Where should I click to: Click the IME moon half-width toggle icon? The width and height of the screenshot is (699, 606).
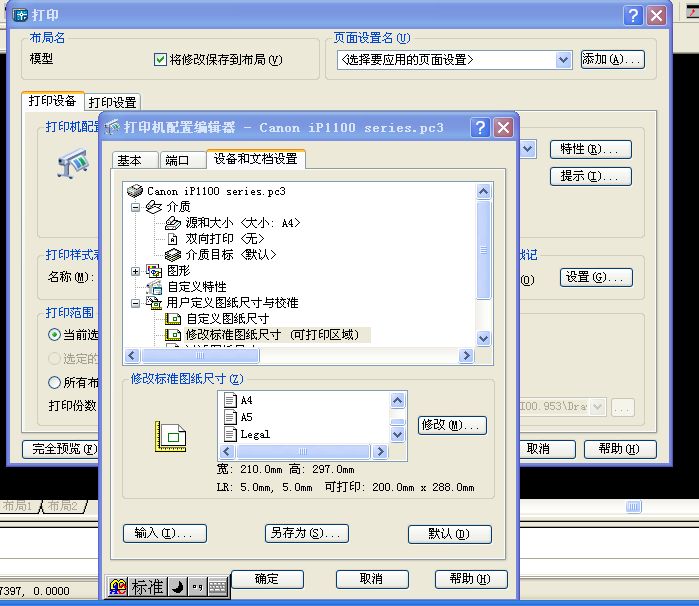(178, 587)
